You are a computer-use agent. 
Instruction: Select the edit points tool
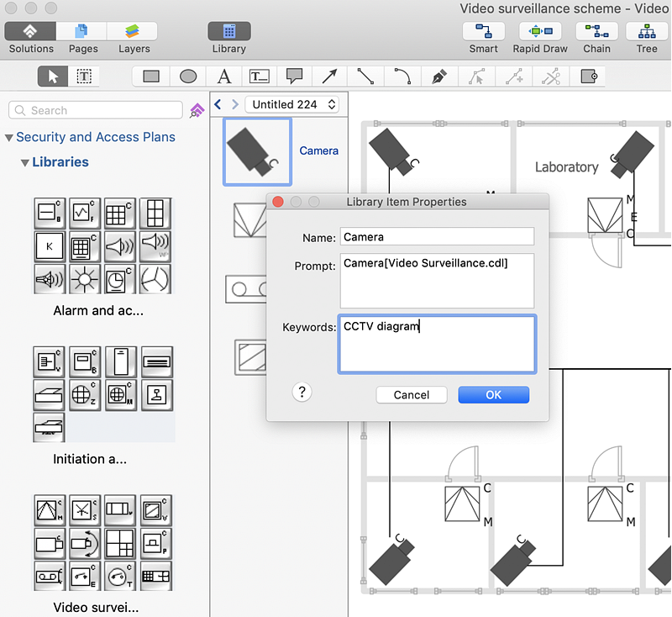pyautogui.click(x=476, y=76)
